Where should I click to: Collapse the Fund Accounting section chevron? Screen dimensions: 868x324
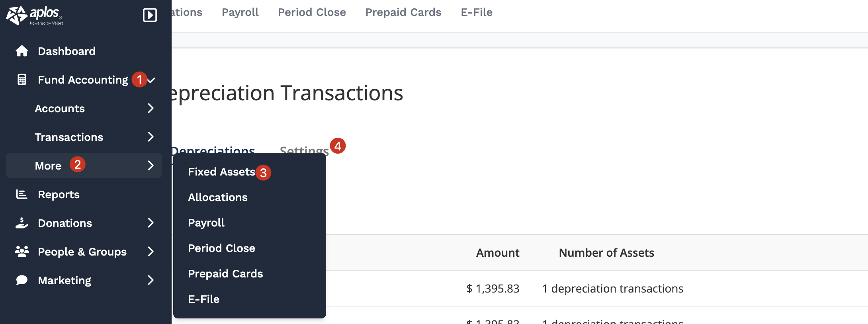151,80
